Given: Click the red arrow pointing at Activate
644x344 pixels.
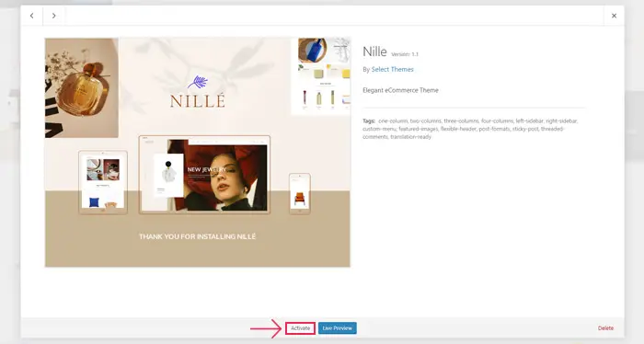Looking at the screenshot, I should (x=266, y=328).
